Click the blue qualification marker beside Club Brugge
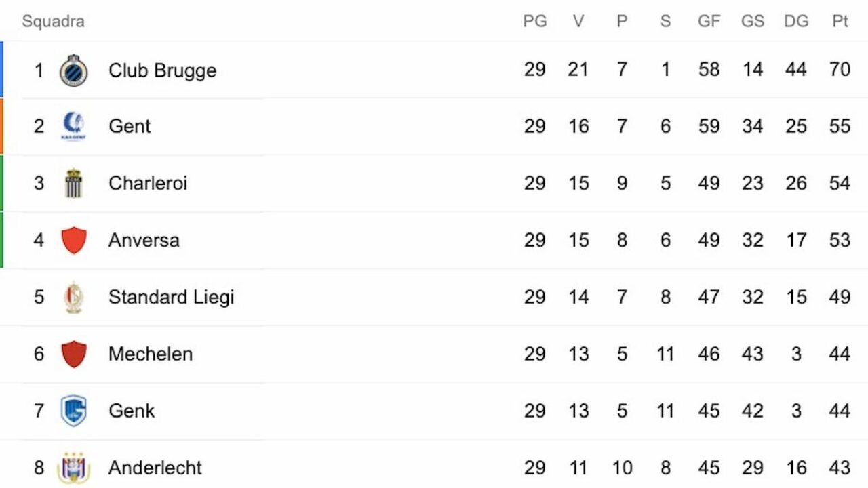The width and height of the screenshot is (868, 488). point(1,69)
